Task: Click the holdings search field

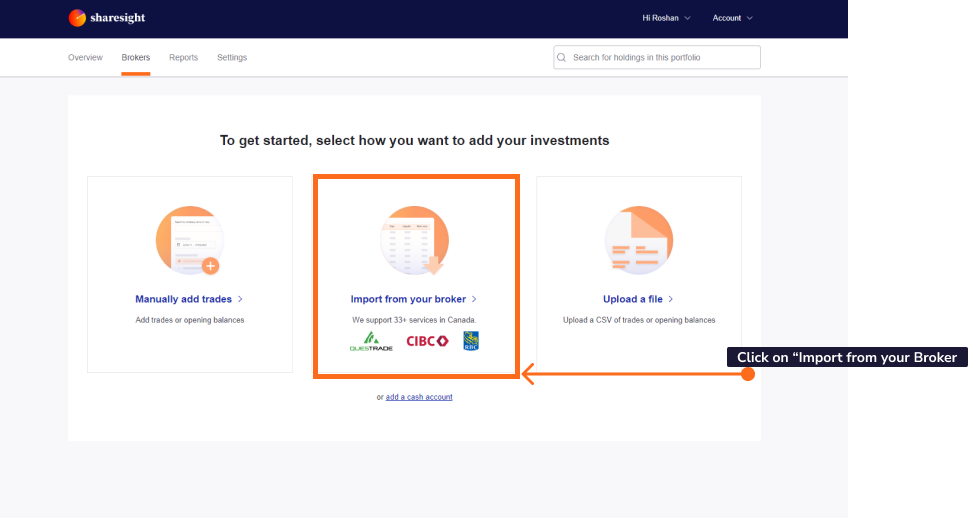Action: (657, 57)
